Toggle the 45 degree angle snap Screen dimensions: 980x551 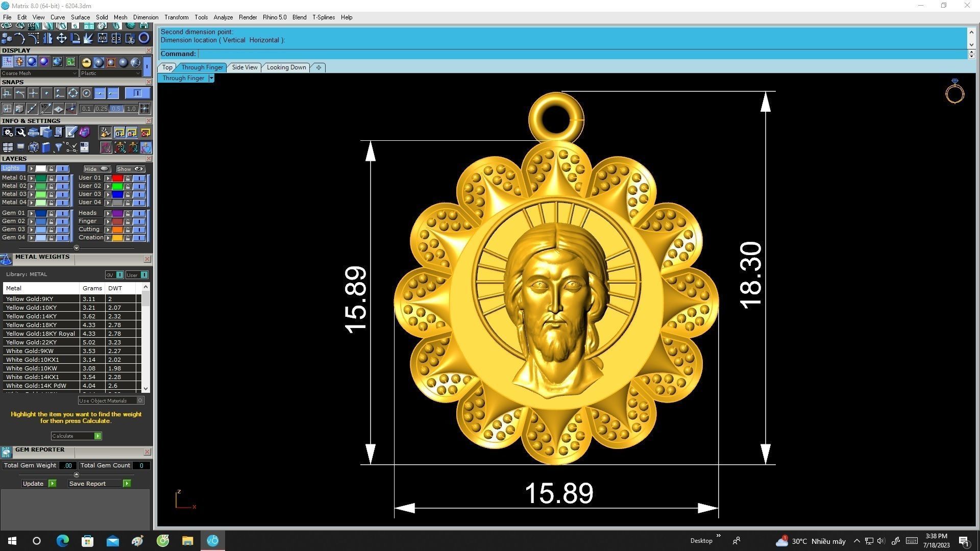pos(46,108)
